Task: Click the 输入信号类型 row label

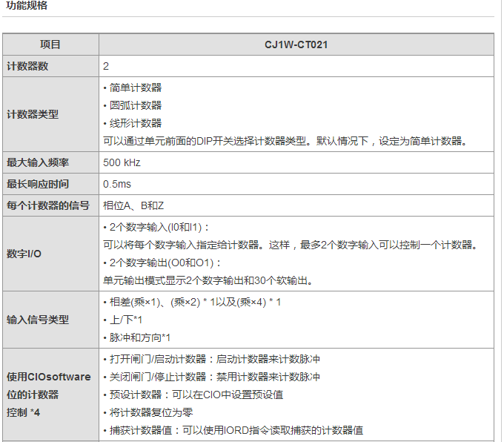Action: (x=38, y=320)
